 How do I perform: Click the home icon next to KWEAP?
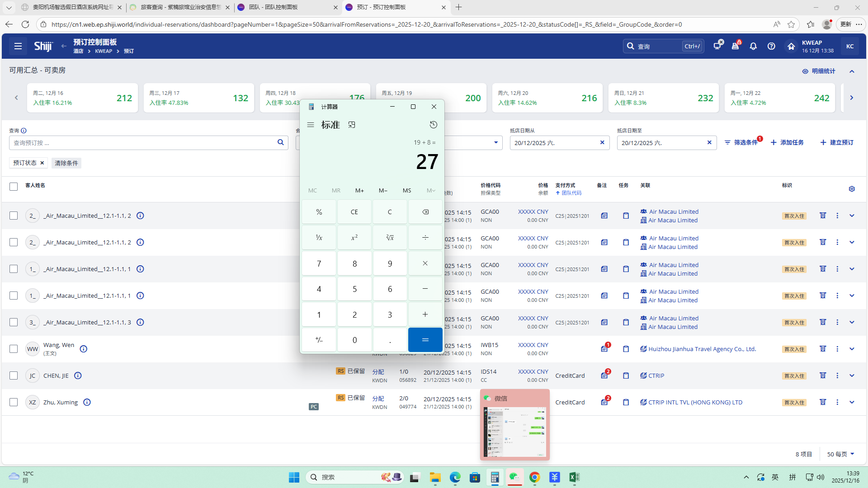[791, 46]
